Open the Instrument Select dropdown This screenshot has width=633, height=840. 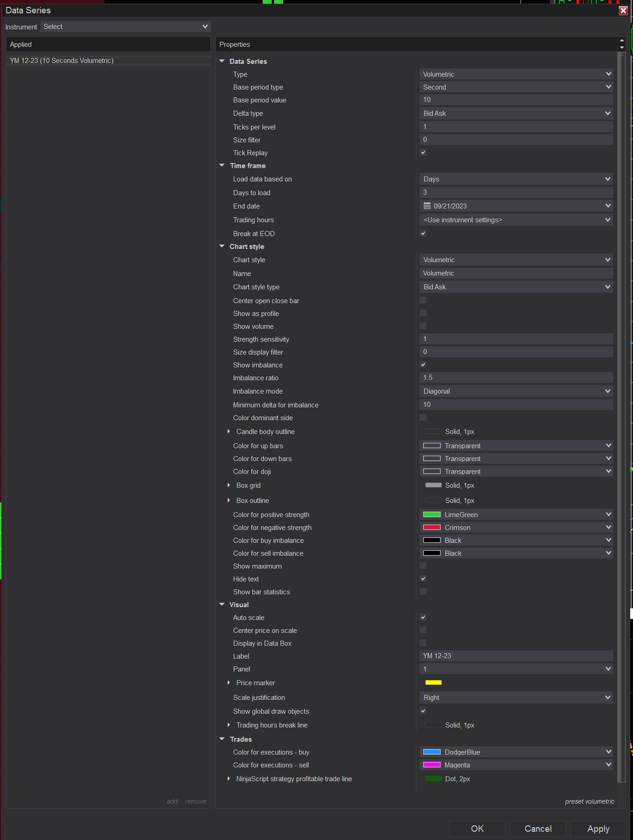[125, 27]
